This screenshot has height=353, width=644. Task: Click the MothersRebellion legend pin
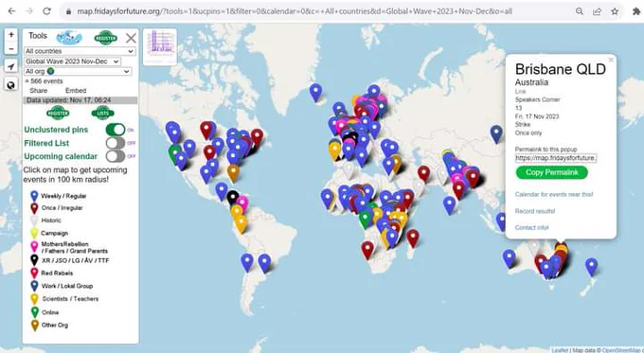34,247
